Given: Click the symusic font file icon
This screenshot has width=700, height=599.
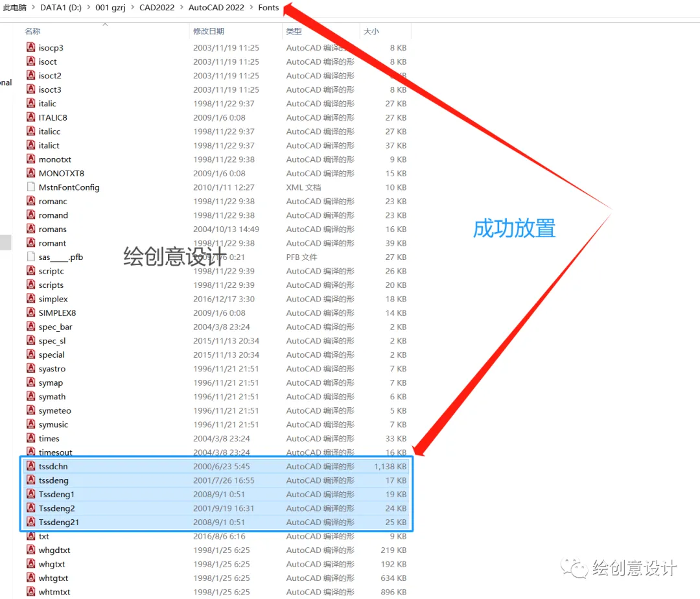Looking at the screenshot, I should (x=31, y=424).
